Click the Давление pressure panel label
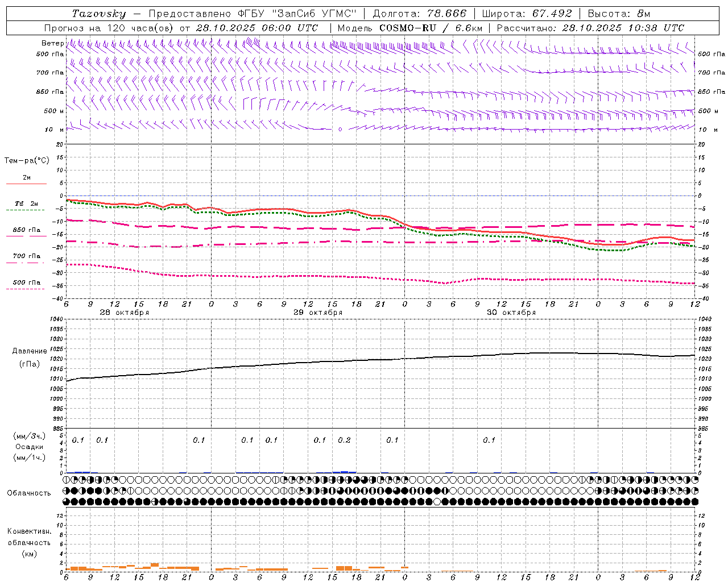 tap(30, 351)
